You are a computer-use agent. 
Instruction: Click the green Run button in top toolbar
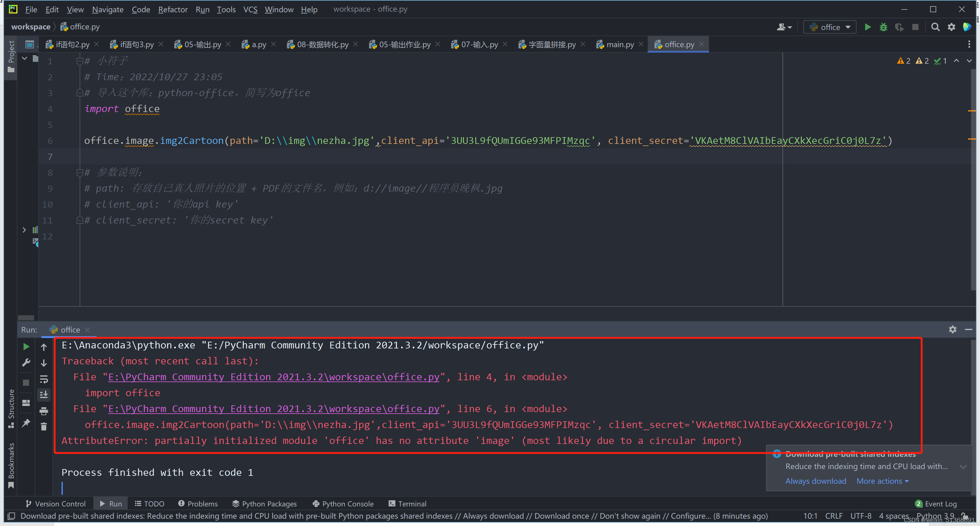[x=868, y=27]
